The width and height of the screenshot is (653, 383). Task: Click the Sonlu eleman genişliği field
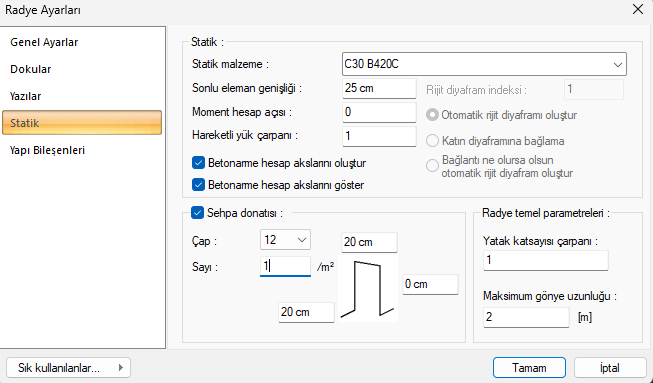(x=379, y=88)
